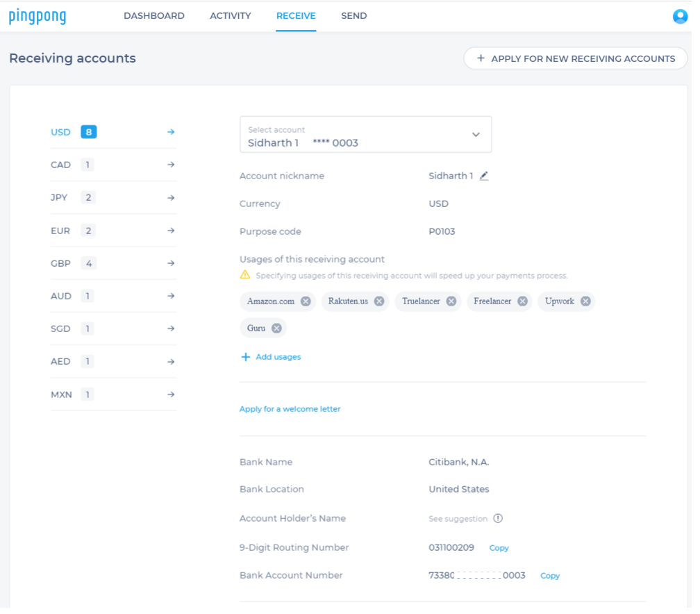Remove the Upwork usage tag
Screen dimensions: 700x614
(585, 301)
